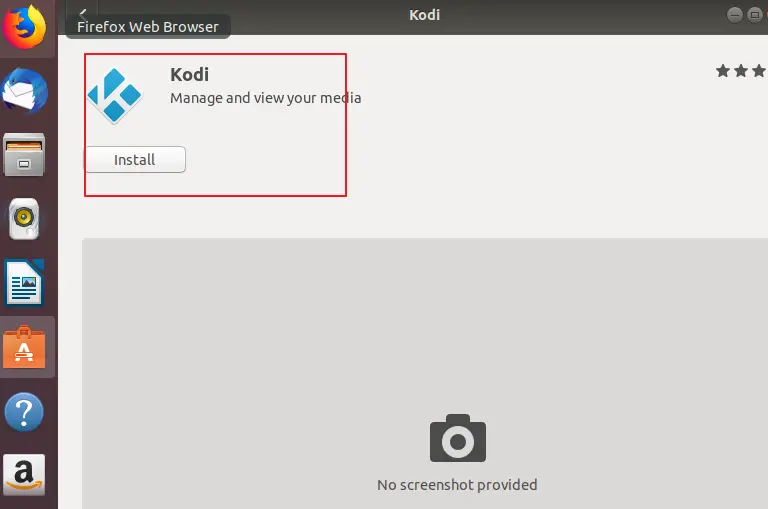Screen dimensions: 768x509
Task: Open Firefox Web Browser from the dock
Action: point(24,27)
